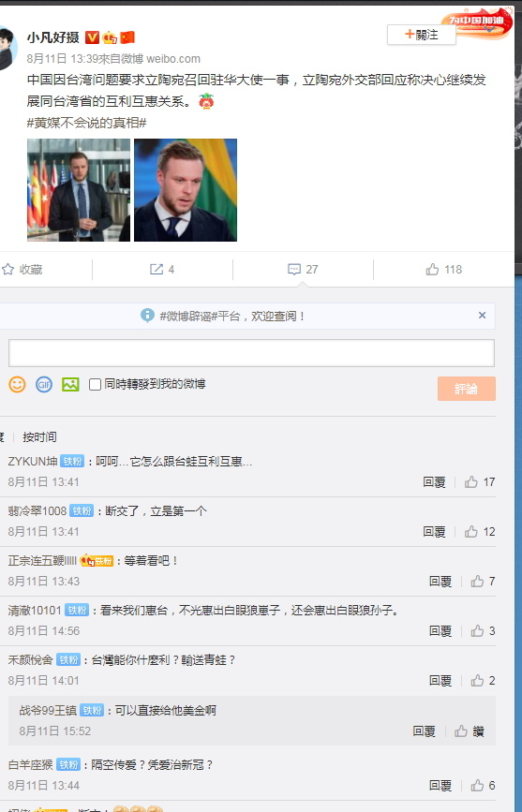Open the emoji picker in comment box
The image size is (522, 812).
(17, 384)
